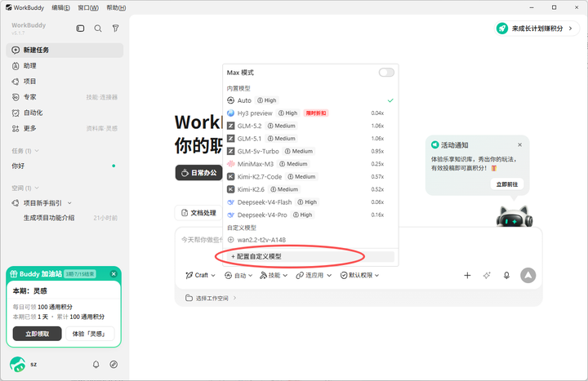
Task: Click the Deepseek-V4-Flash whale icon
Action: 231,202
